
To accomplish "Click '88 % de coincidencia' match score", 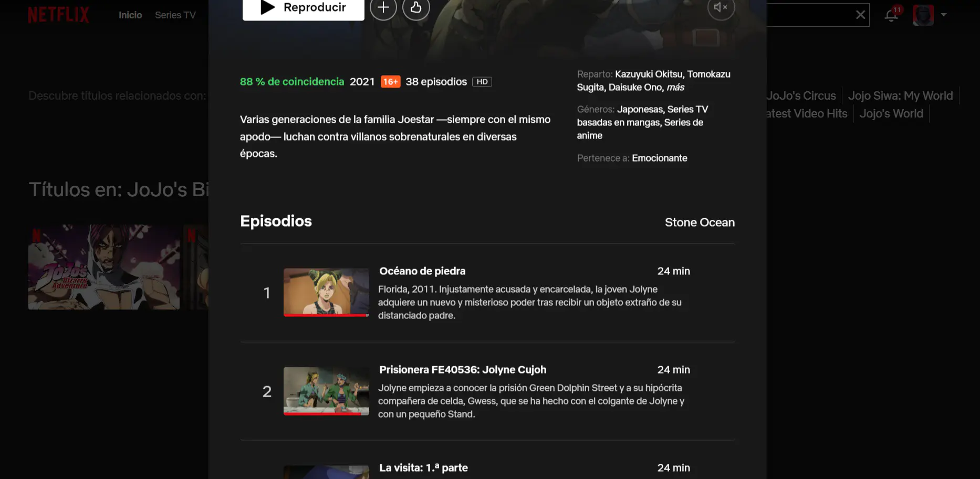I will 292,82.
